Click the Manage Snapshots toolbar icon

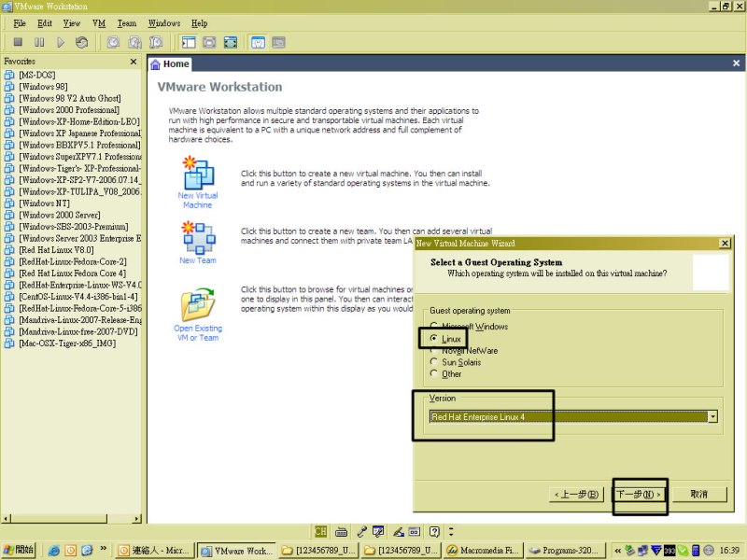coord(156,42)
